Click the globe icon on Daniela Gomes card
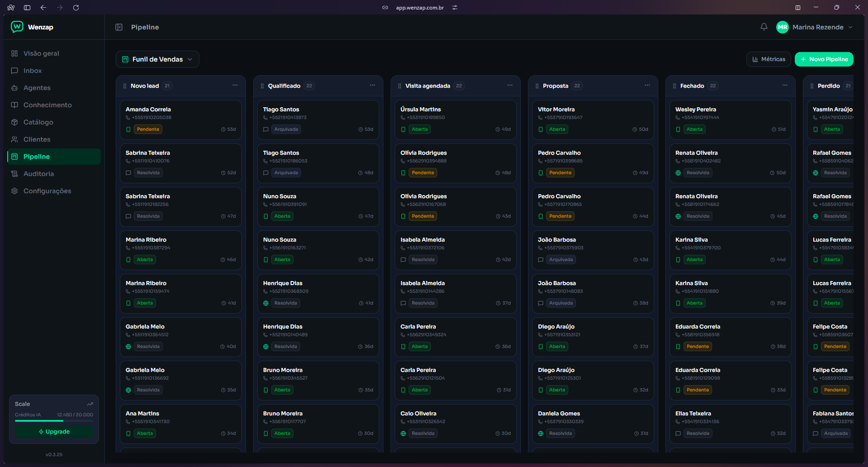The width and height of the screenshot is (868, 467). coord(541,434)
